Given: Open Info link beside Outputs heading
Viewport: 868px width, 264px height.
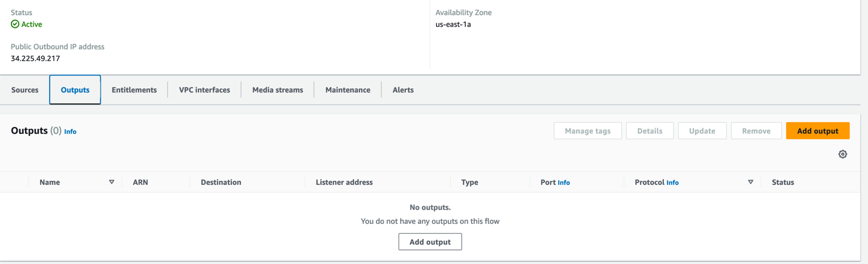Looking at the screenshot, I should tap(70, 131).
